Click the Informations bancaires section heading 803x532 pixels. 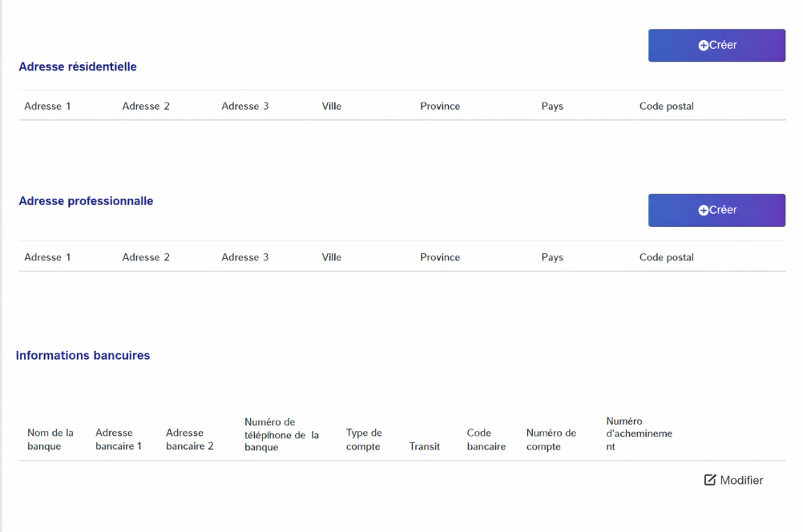83,355
